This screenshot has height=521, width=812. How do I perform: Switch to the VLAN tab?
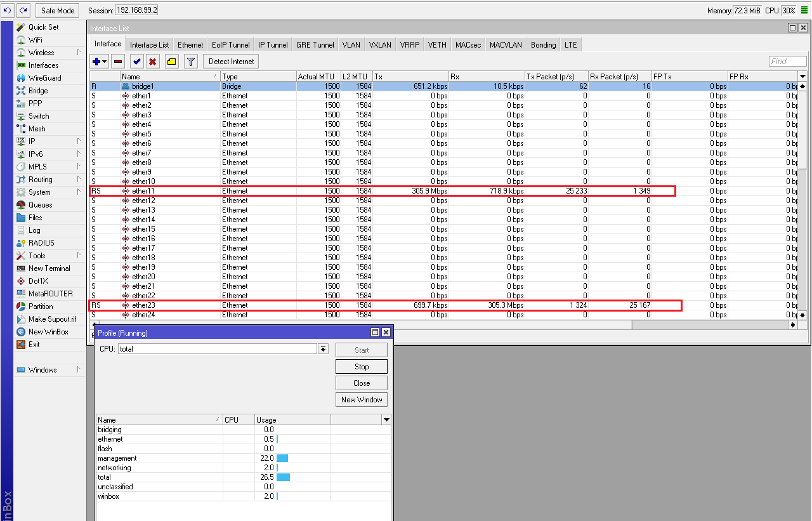tap(351, 44)
